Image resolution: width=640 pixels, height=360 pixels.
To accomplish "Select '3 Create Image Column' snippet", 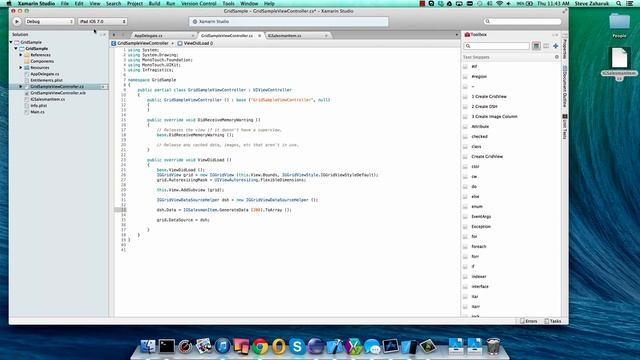I will pyautogui.click(x=494, y=116).
